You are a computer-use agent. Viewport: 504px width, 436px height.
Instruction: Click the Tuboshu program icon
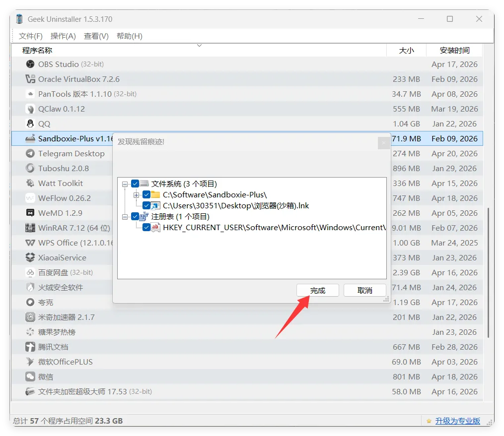[30, 168]
